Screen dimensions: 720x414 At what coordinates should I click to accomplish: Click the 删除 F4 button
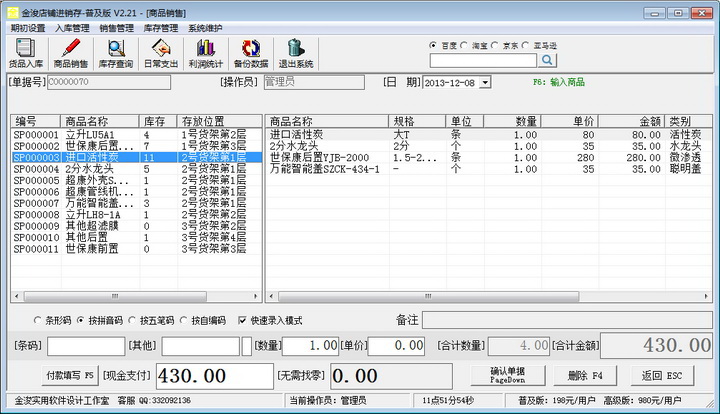click(585, 375)
